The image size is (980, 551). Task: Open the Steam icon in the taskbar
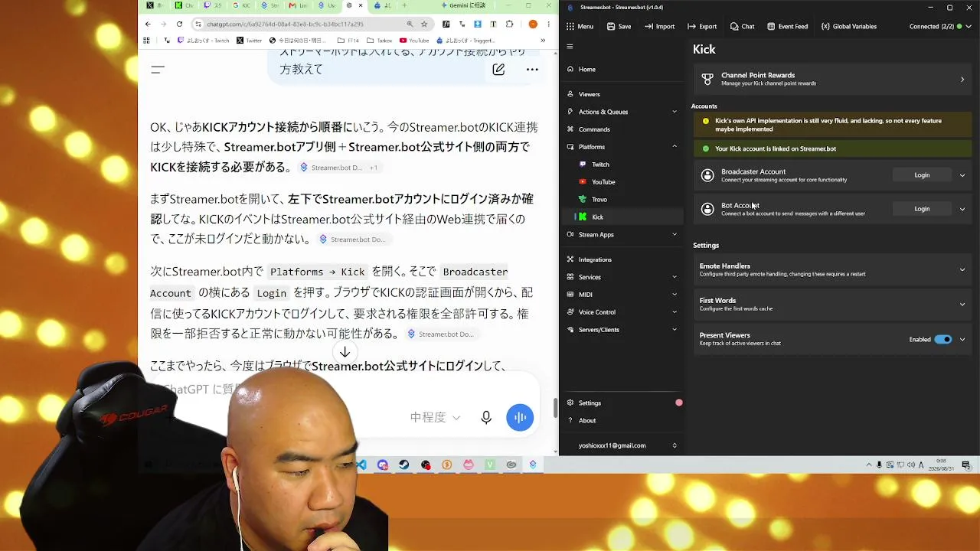[404, 465]
